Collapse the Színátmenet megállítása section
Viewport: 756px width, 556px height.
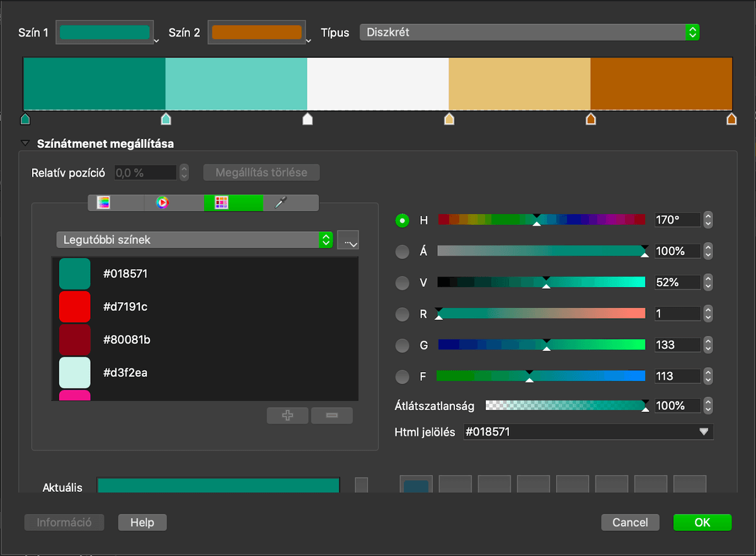(x=26, y=144)
